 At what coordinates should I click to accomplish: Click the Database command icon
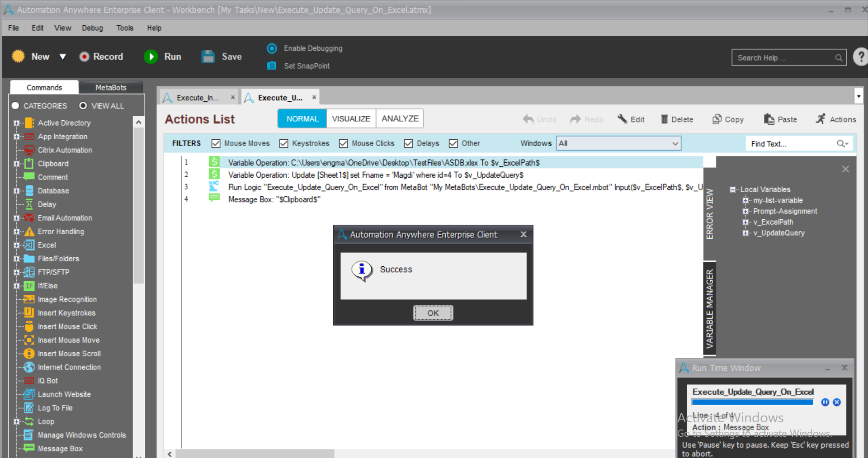pos(29,191)
